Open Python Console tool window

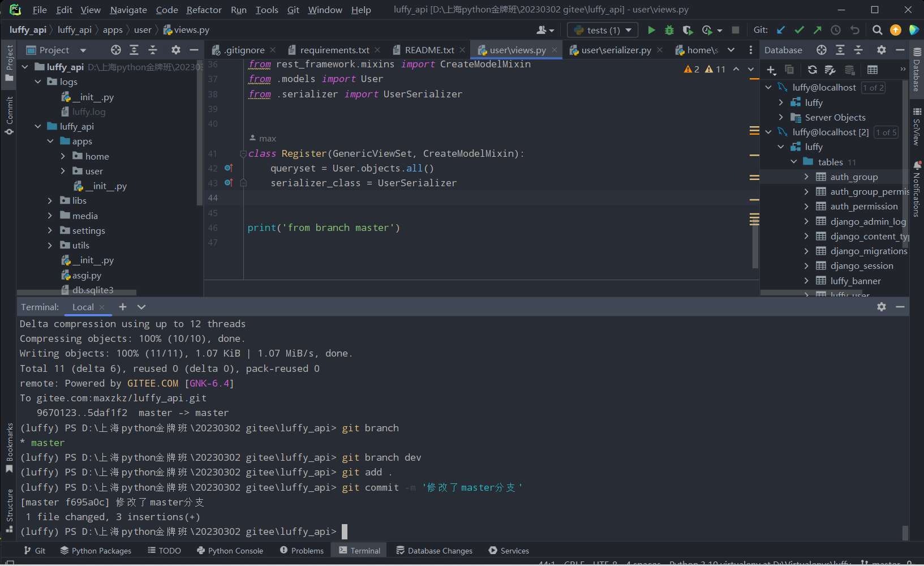(230, 551)
